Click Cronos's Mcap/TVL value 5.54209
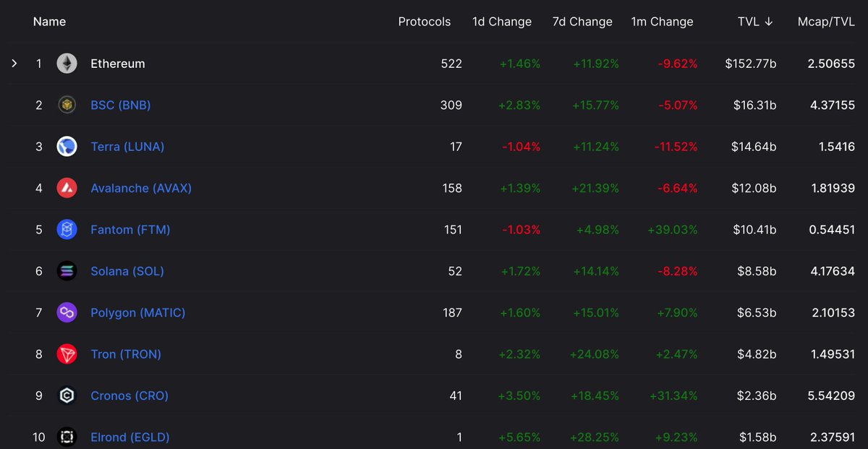868x449 pixels. [x=831, y=395]
